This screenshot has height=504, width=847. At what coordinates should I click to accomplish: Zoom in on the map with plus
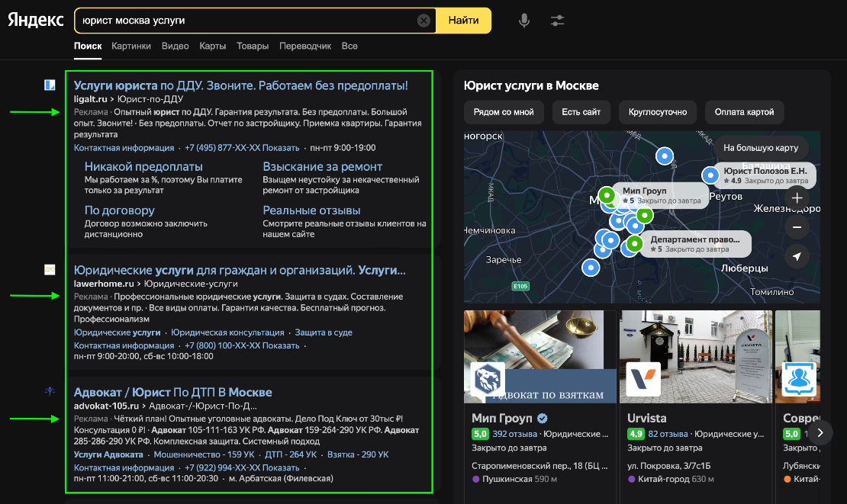click(x=797, y=198)
